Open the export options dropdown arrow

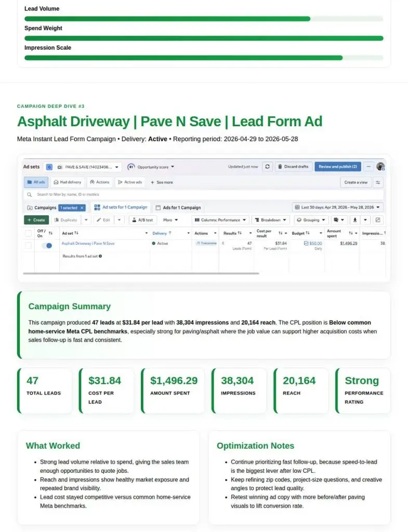365,220
